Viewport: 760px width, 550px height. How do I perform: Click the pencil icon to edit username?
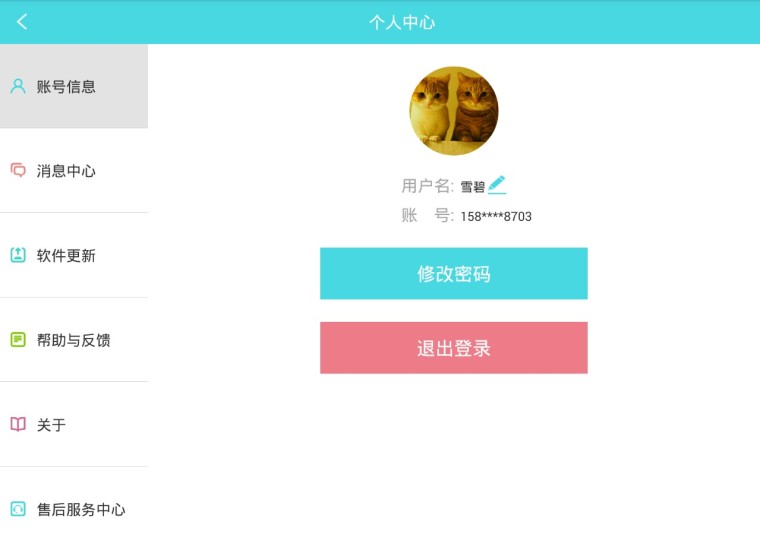coord(497,185)
